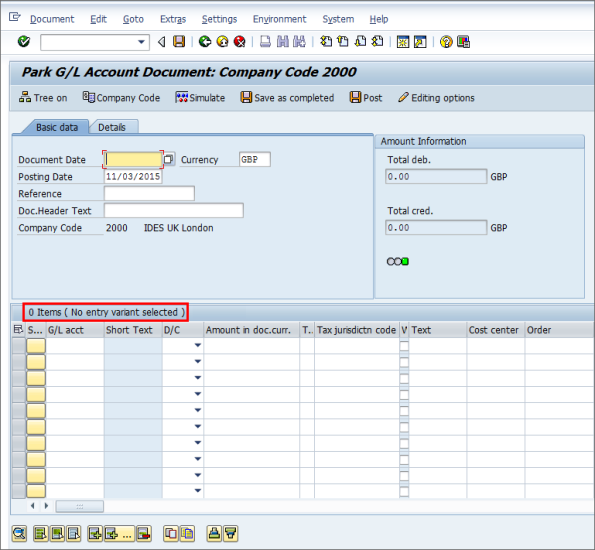Click Save as completed button
This screenshot has height=550, width=595.
[287, 98]
